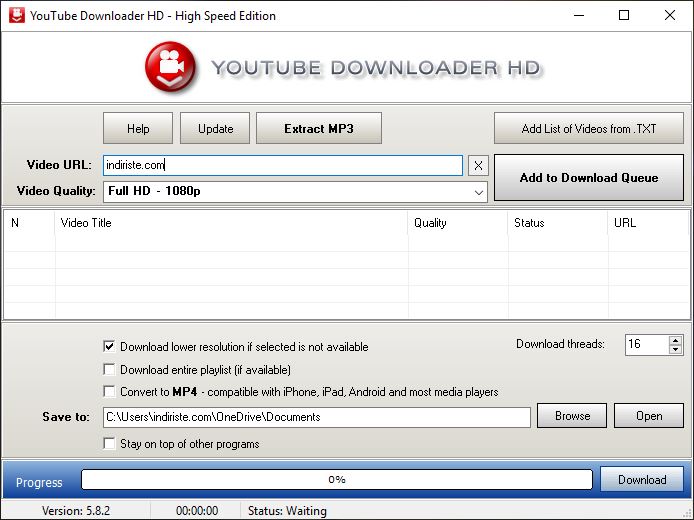Enable Stay on top of other programs
The image size is (694, 520).
[109, 443]
